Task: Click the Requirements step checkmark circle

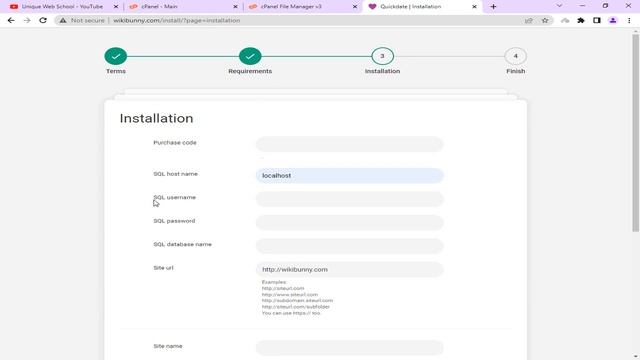Action: pos(250,56)
